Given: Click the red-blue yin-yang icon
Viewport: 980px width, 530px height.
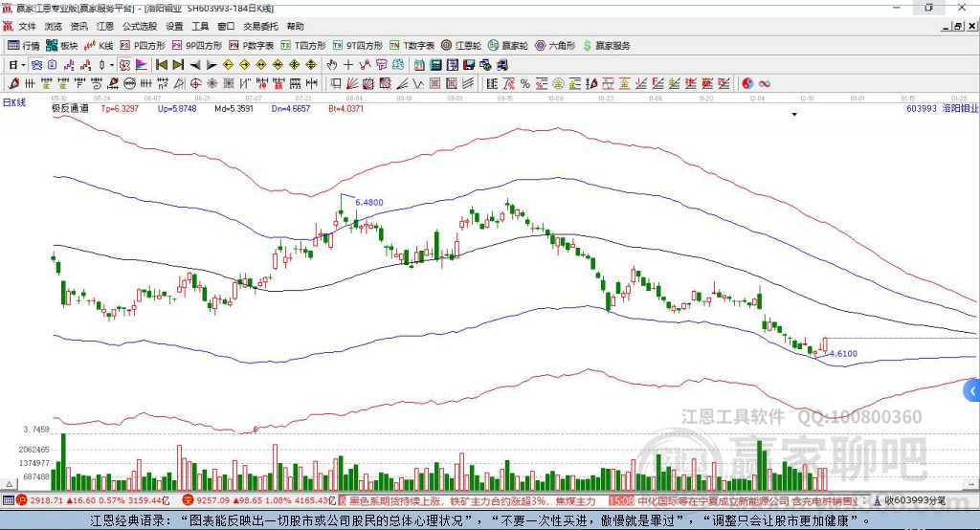Looking at the screenshot, I should pos(747,84).
